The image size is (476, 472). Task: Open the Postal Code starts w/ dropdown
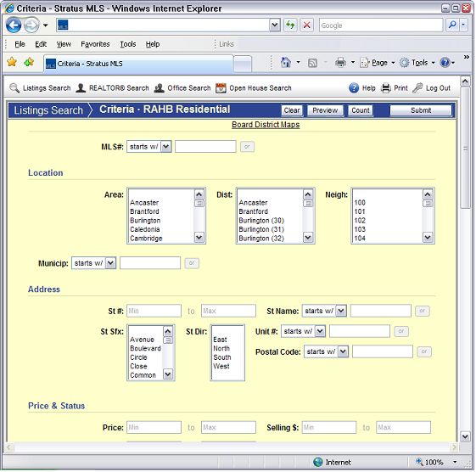pos(326,351)
